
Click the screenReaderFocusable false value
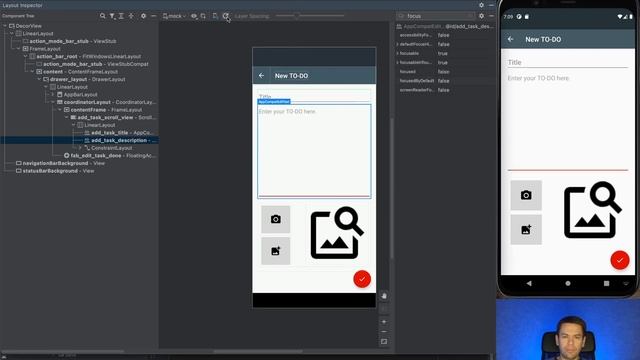click(443, 90)
